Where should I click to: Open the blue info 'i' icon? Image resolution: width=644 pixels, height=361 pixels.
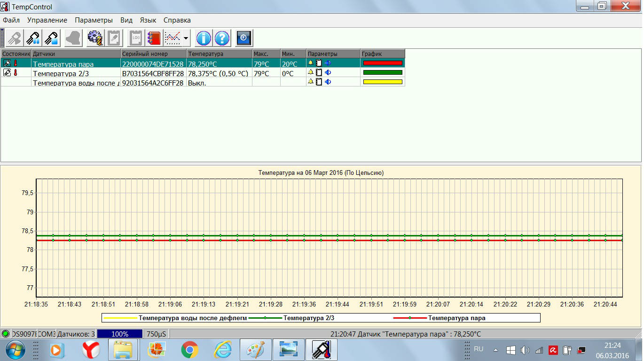point(204,38)
